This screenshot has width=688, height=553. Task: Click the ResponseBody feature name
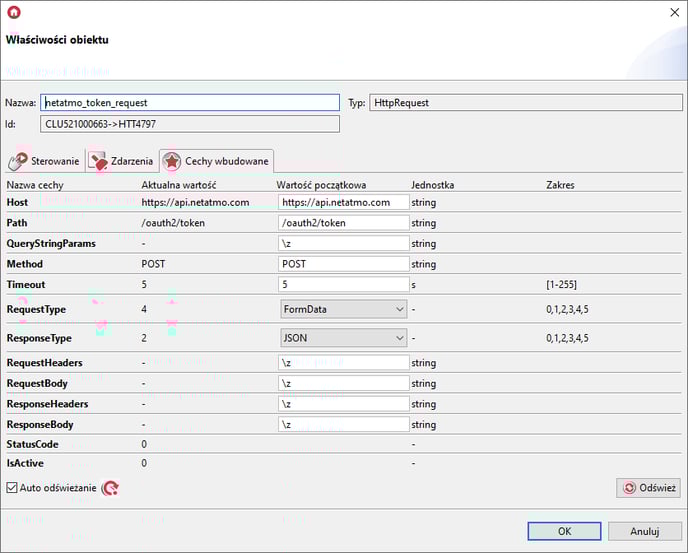pyautogui.click(x=40, y=425)
